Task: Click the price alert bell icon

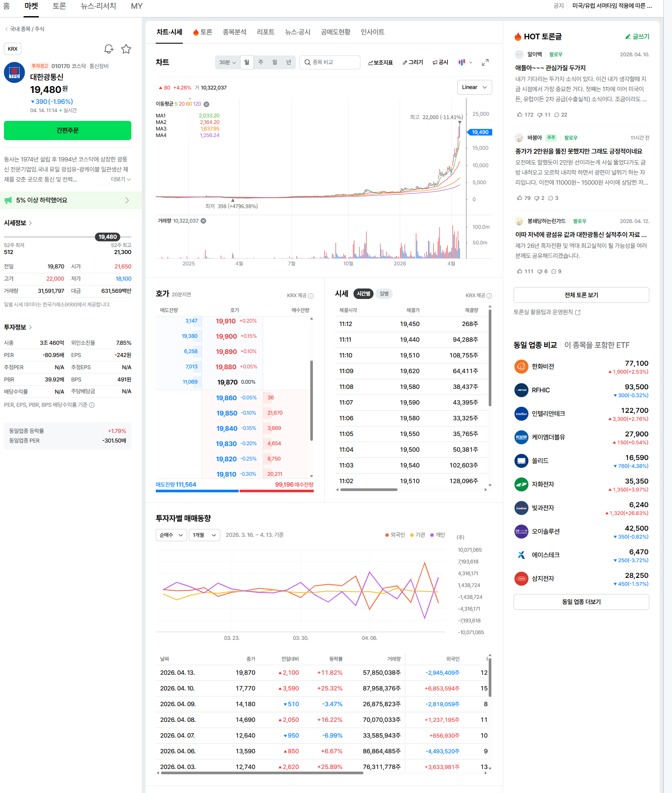Action: pyautogui.click(x=109, y=49)
